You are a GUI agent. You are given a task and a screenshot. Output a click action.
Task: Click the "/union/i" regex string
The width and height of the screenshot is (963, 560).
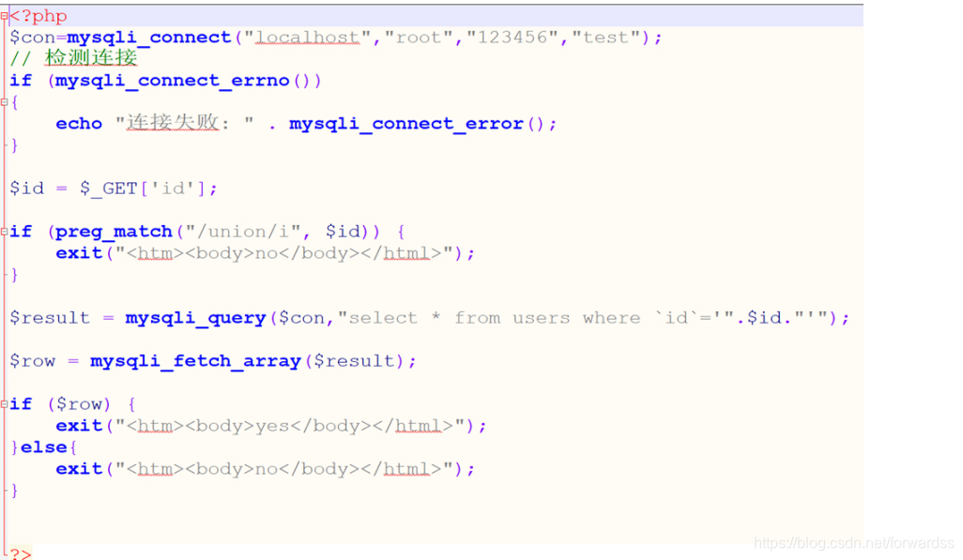point(242,232)
